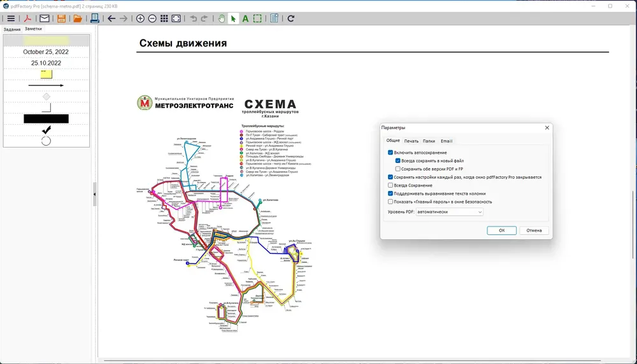
Task: Pick the arrow line annotation
Action: pos(46,85)
